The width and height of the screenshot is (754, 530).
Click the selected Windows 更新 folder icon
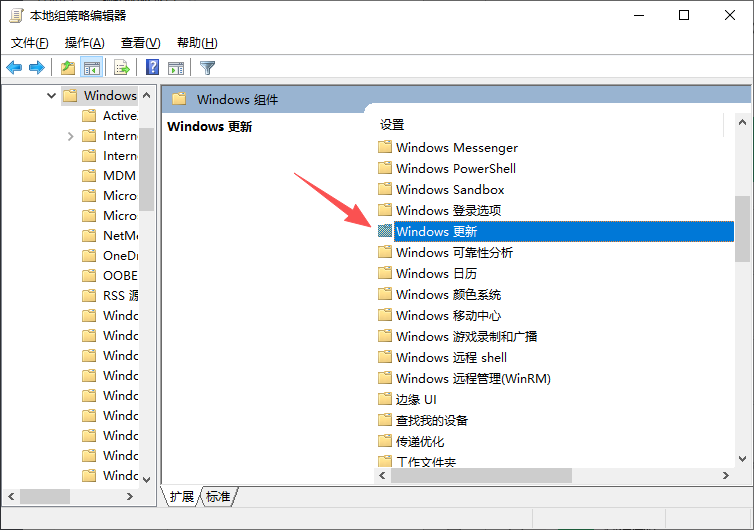coord(385,231)
